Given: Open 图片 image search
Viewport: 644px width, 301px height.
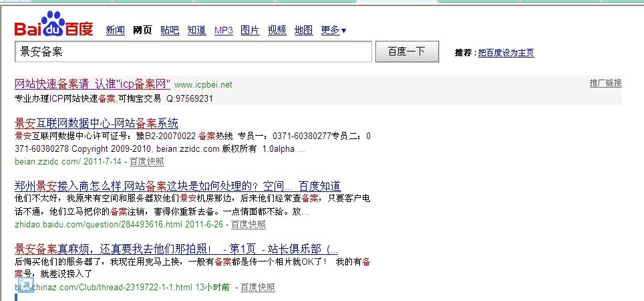Looking at the screenshot, I should pyautogui.click(x=250, y=30).
